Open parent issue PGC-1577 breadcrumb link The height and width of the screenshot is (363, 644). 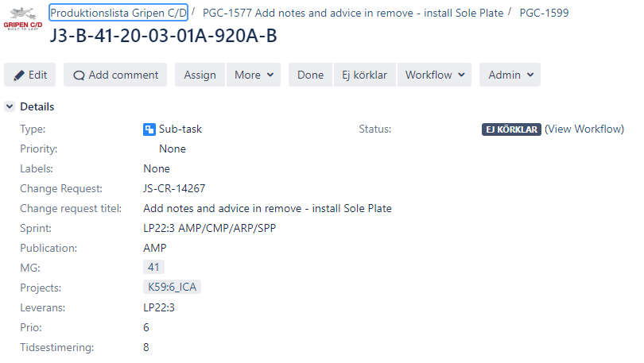click(x=353, y=14)
